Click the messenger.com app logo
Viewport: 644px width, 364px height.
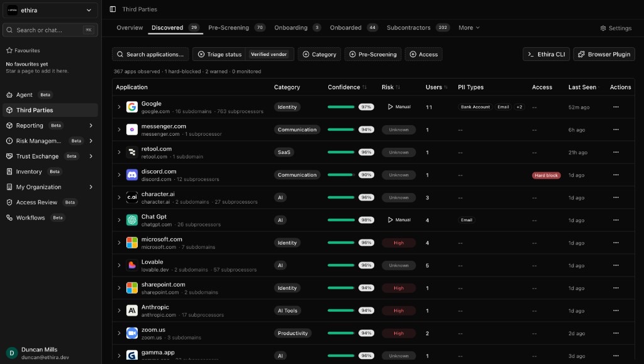click(132, 130)
